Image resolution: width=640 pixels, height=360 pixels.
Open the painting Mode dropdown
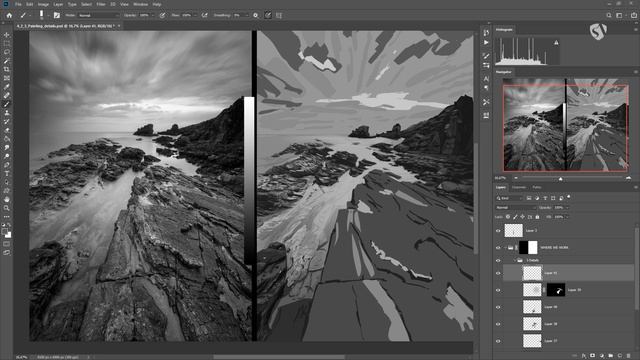tap(98, 15)
